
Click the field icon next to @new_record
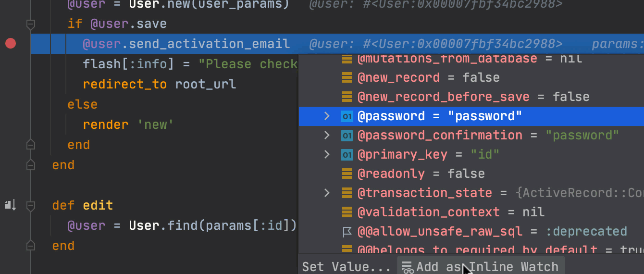(347, 78)
